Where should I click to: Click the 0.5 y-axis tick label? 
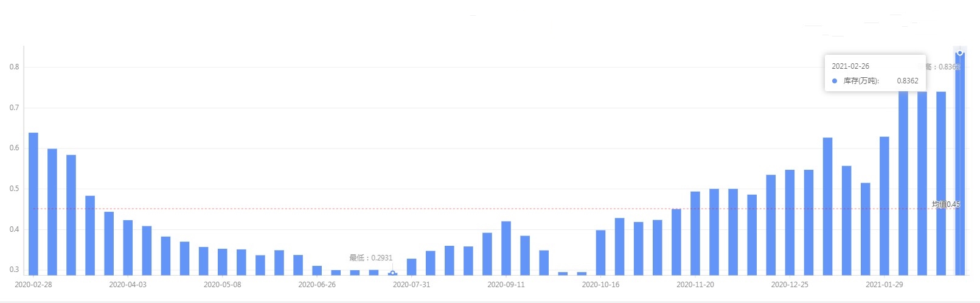pos(14,189)
